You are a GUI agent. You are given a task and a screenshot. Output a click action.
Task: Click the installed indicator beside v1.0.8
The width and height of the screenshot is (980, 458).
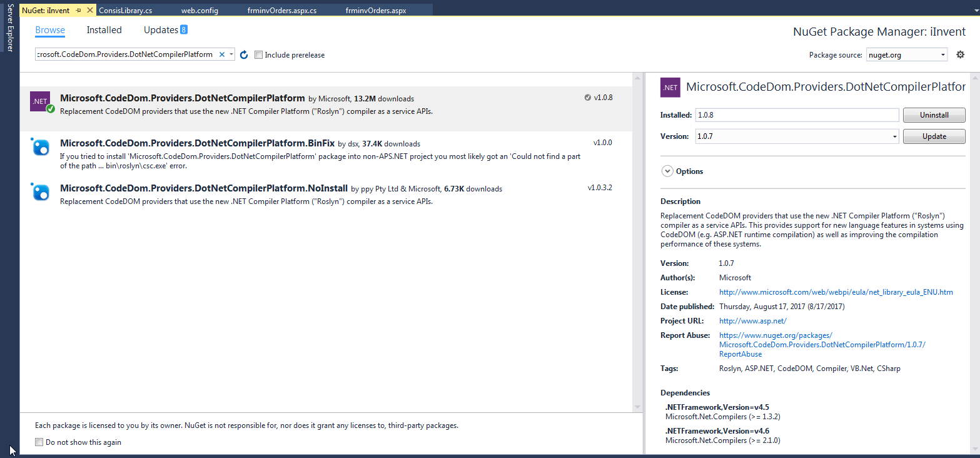tap(587, 98)
